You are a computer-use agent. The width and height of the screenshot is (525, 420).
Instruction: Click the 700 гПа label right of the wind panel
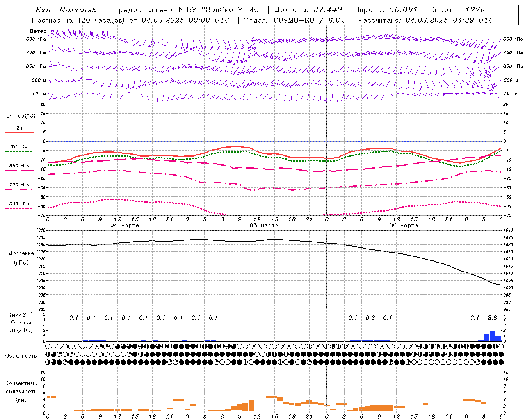[x=513, y=52]
